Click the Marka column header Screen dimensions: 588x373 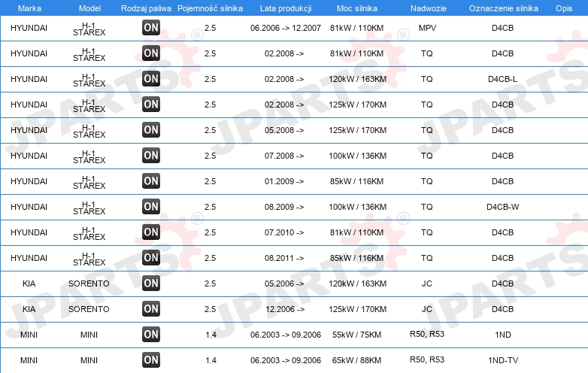[29, 8]
